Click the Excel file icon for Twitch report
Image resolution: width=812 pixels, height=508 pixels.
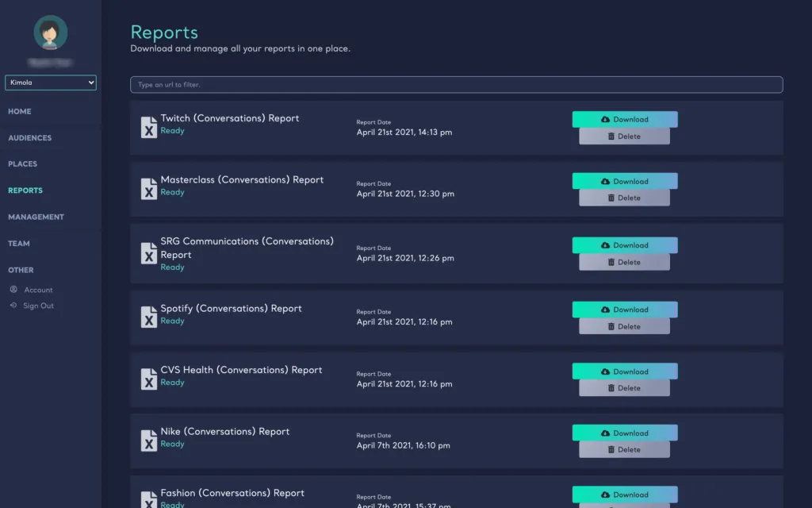[x=148, y=127]
